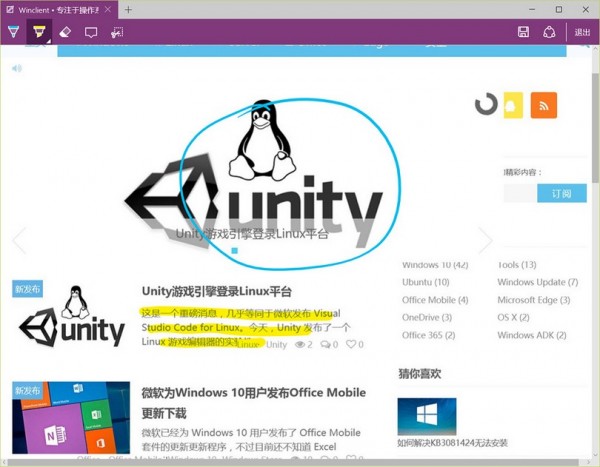Save the web note
The width and height of the screenshot is (600, 467).
point(523,32)
